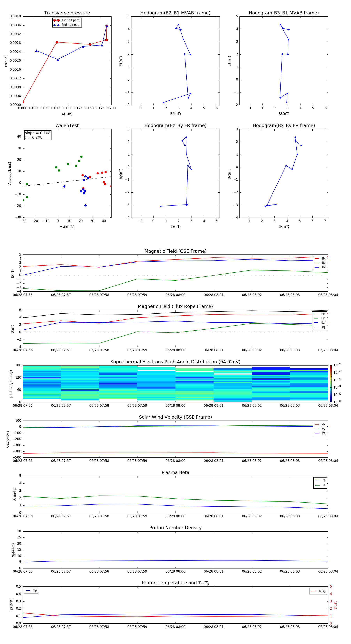Click the 'Bx(nT)' x-axis label
The width and height of the screenshot is (351, 644).
pyautogui.click(x=284, y=227)
